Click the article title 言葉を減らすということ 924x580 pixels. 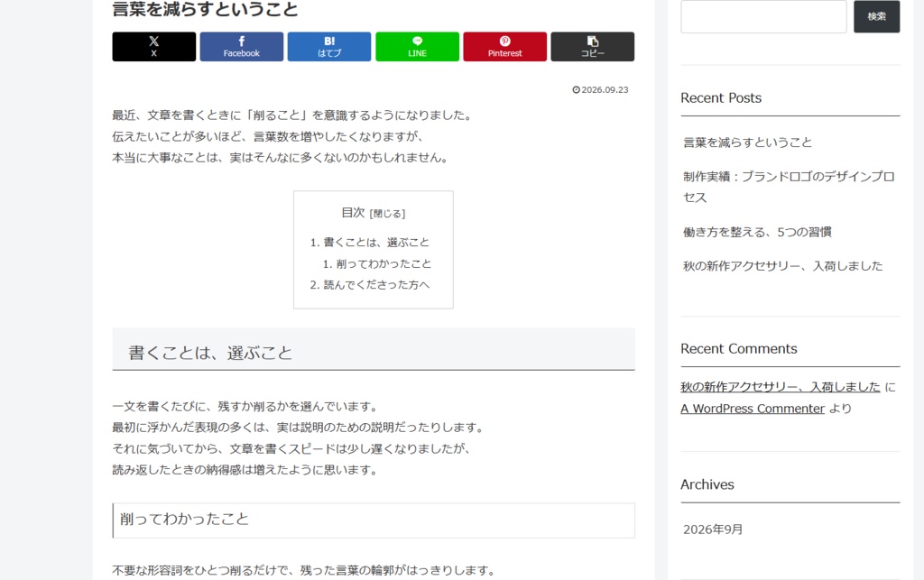[x=205, y=9]
